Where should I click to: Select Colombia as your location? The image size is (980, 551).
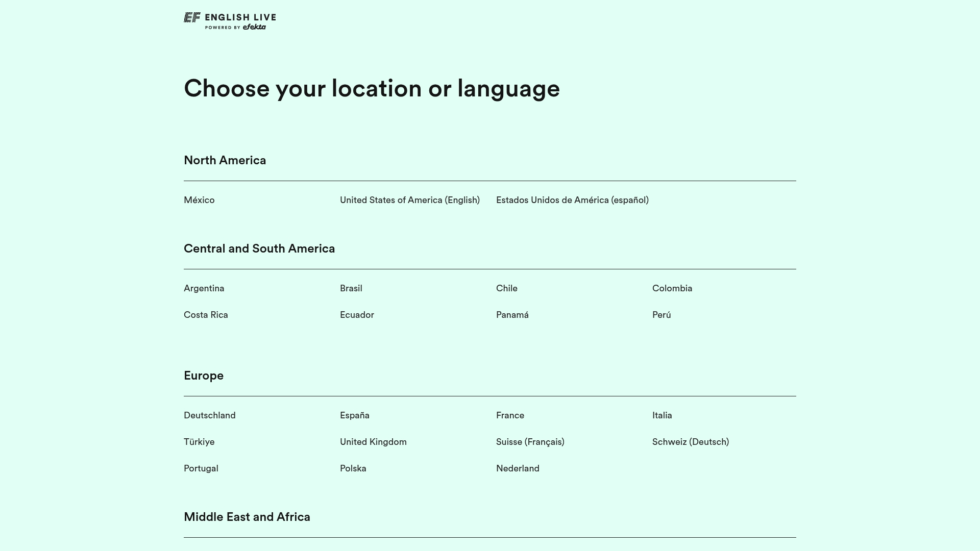coord(672,288)
